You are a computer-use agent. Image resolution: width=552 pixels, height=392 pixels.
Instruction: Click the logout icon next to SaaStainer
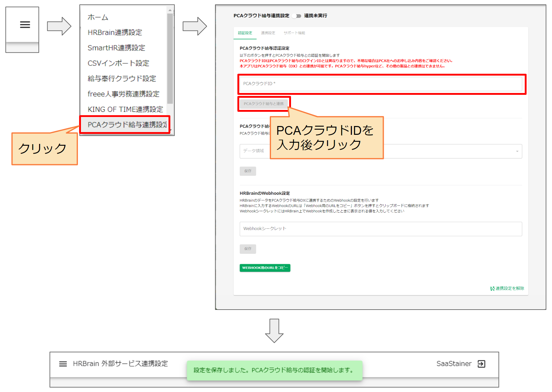[481, 364]
